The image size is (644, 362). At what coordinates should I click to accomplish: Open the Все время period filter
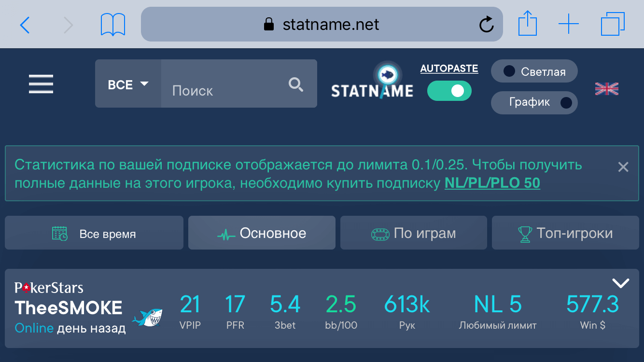[94, 233]
